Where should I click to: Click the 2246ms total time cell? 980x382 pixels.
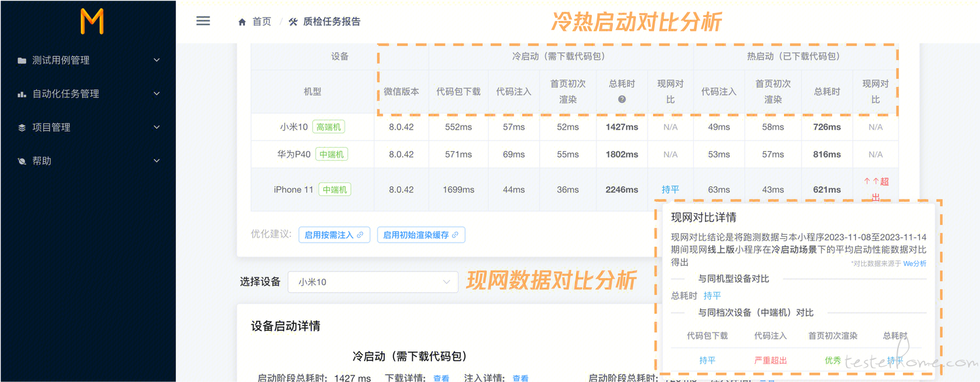[x=622, y=190]
